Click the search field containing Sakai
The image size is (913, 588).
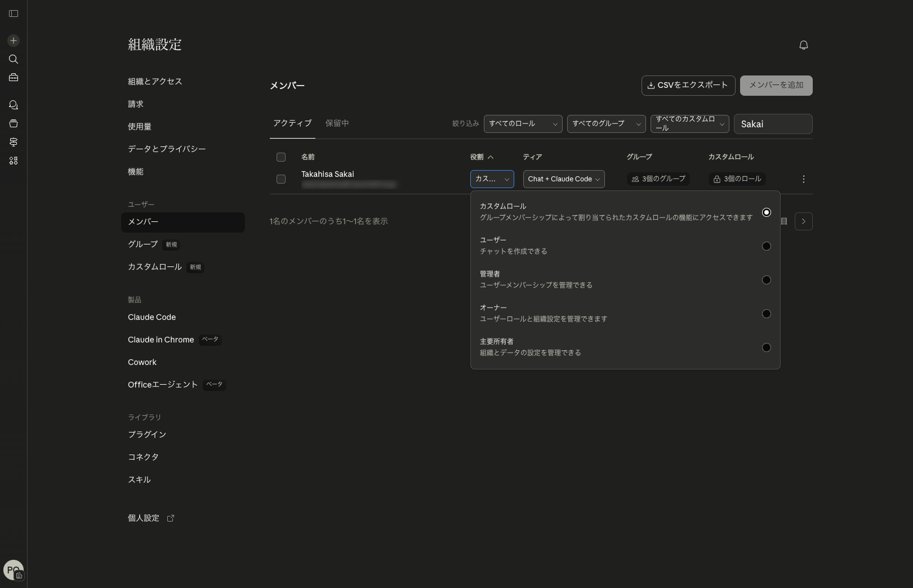coord(773,124)
